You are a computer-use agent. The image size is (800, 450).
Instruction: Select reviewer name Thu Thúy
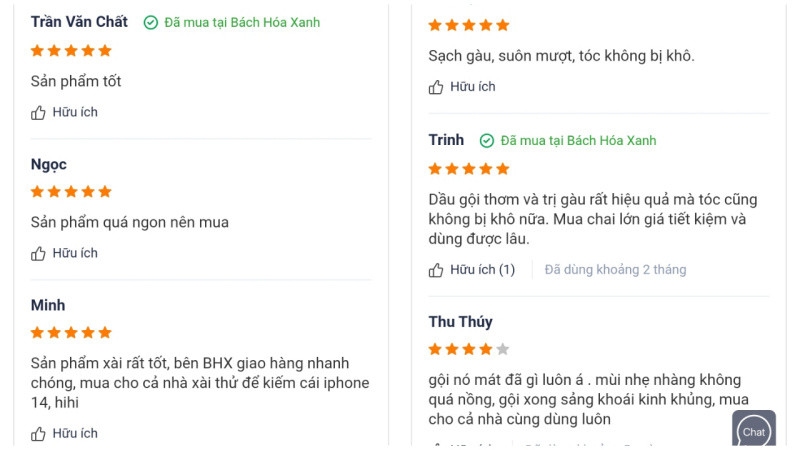[x=460, y=322]
